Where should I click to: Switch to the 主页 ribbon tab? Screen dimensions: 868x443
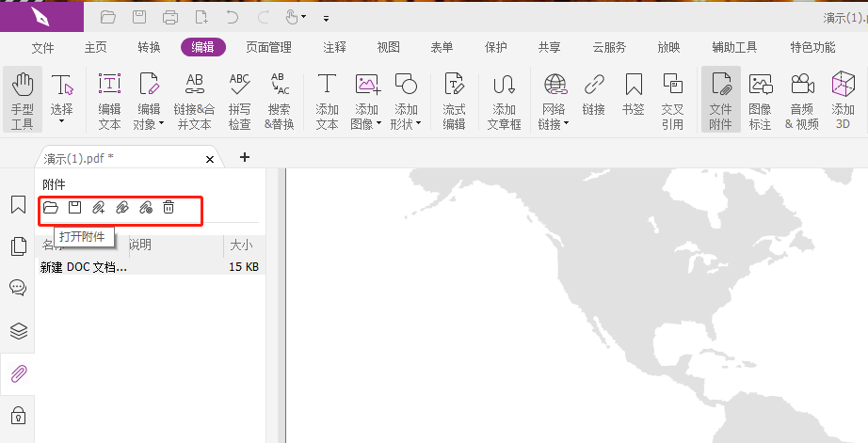[95, 48]
